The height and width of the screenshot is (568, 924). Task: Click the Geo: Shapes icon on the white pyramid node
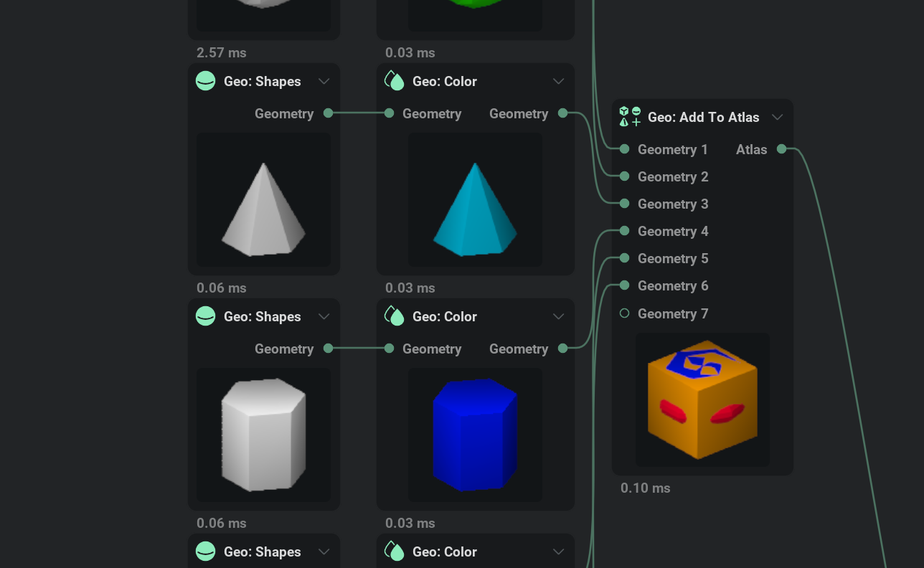[x=206, y=81]
